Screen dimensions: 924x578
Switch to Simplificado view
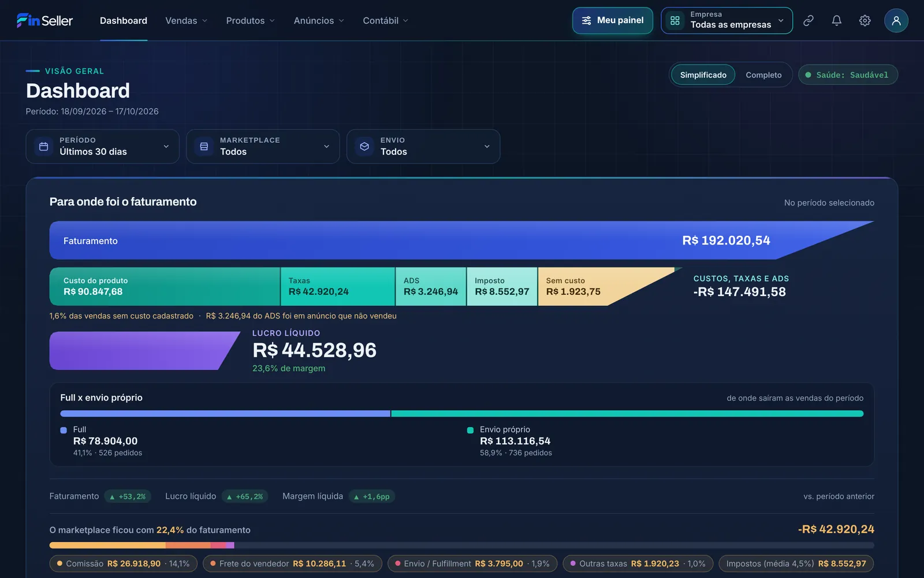click(x=703, y=75)
